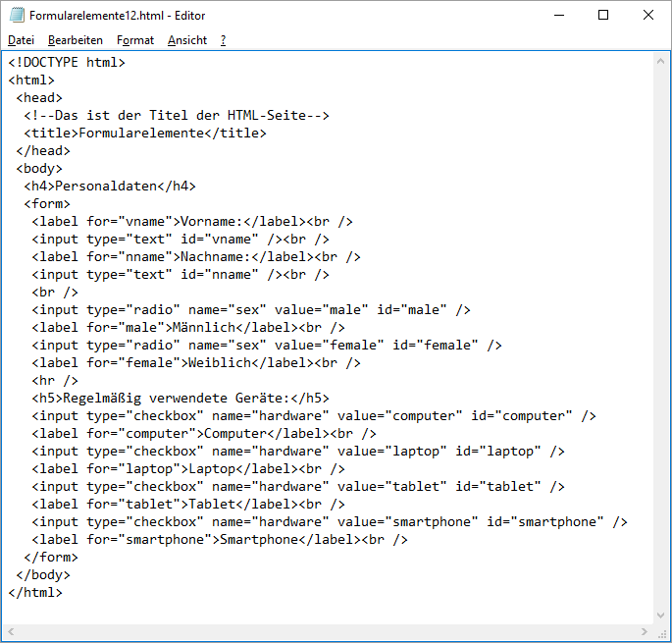Click the <title>Formularelemente</title> line

click(x=145, y=134)
